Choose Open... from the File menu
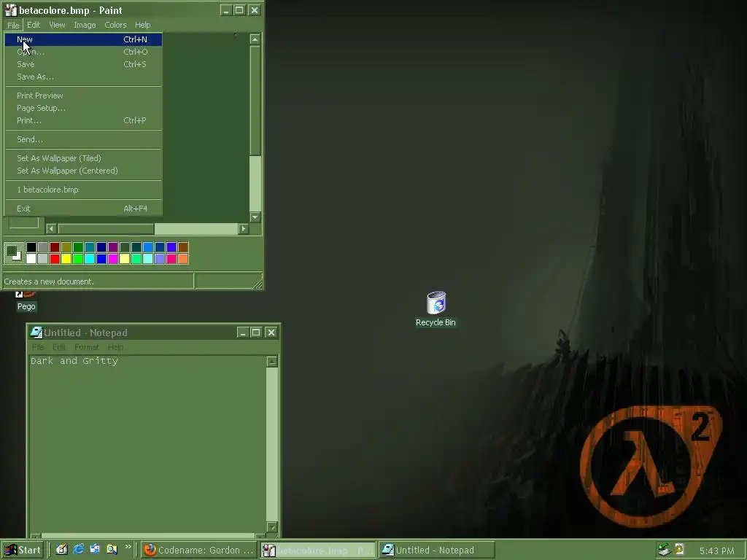 (x=83, y=52)
